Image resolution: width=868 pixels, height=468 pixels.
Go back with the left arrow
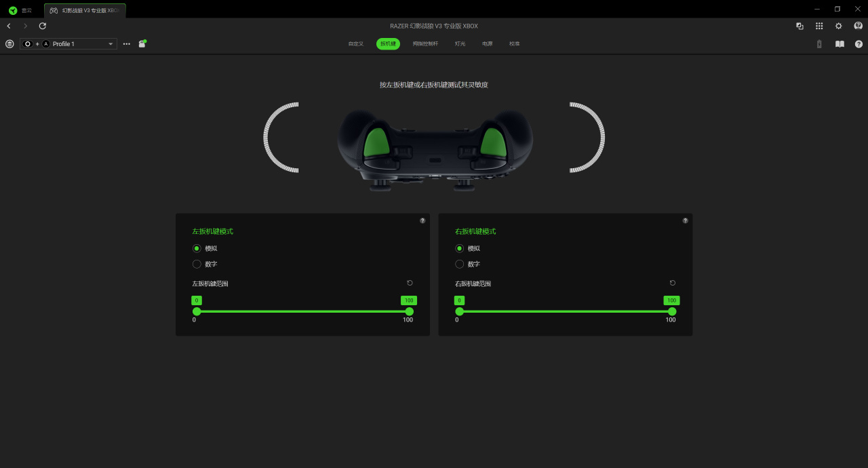point(9,26)
